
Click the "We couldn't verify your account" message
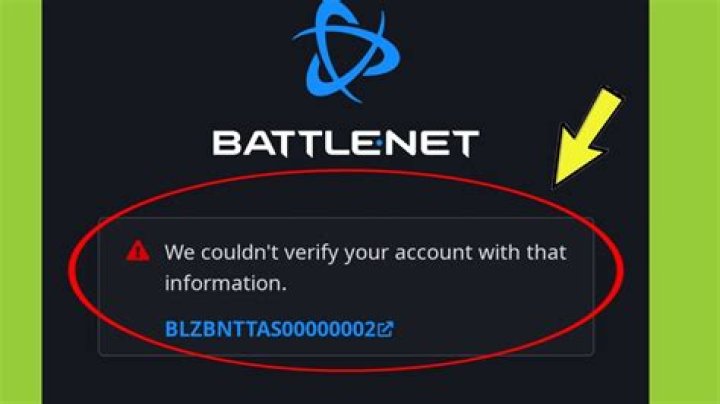pyautogui.click(x=365, y=268)
